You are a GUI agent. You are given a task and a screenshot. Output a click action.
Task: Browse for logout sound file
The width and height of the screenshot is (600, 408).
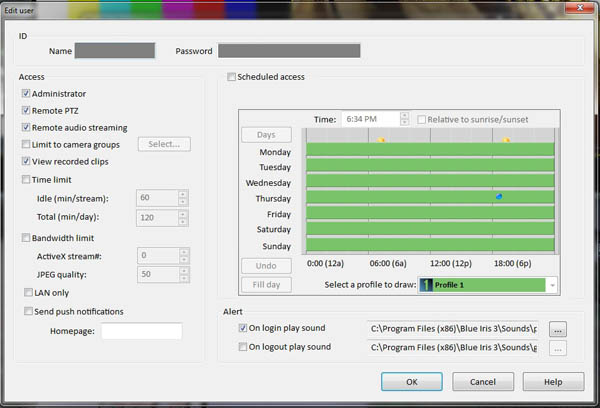coord(558,348)
